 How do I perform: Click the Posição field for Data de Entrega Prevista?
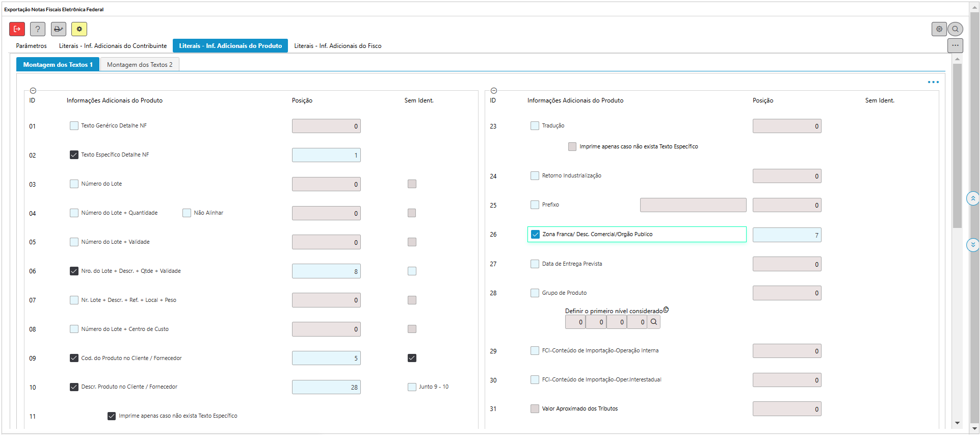786,264
